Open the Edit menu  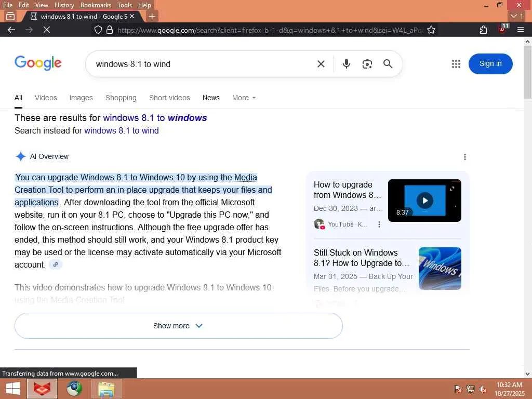tap(24, 5)
